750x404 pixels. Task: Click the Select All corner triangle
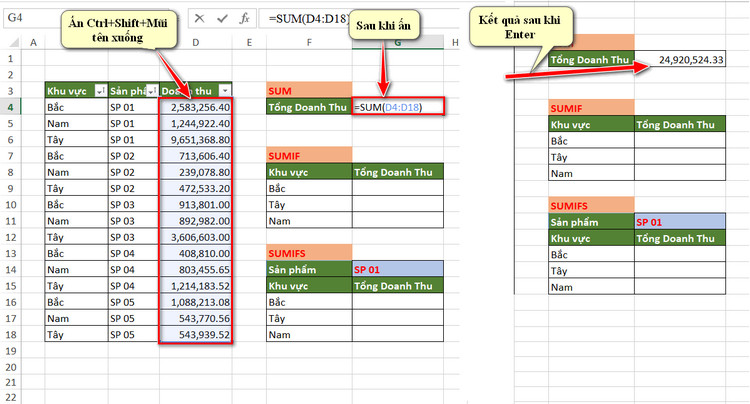pos(13,43)
